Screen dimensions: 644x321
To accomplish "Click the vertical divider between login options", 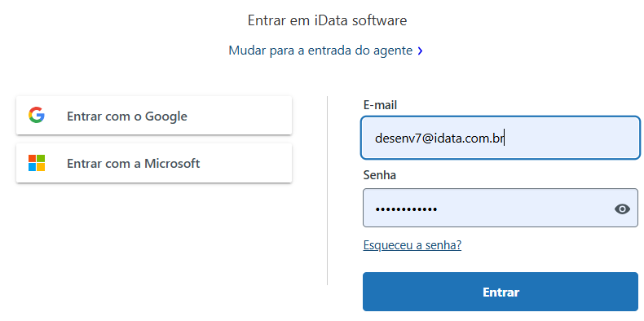I will [x=328, y=191].
